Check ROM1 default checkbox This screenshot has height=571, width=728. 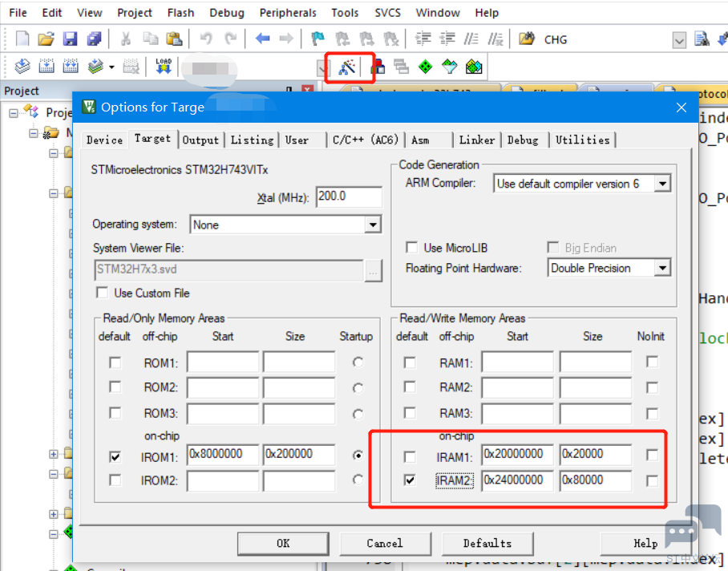(115, 362)
